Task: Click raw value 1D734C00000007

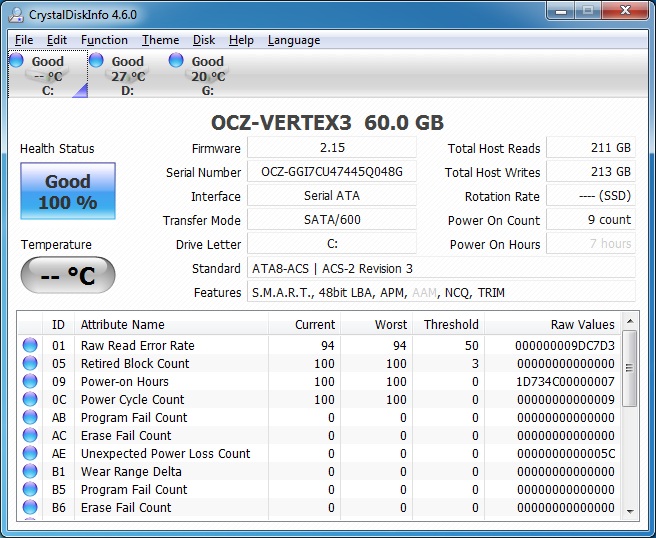Action: [565, 382]
